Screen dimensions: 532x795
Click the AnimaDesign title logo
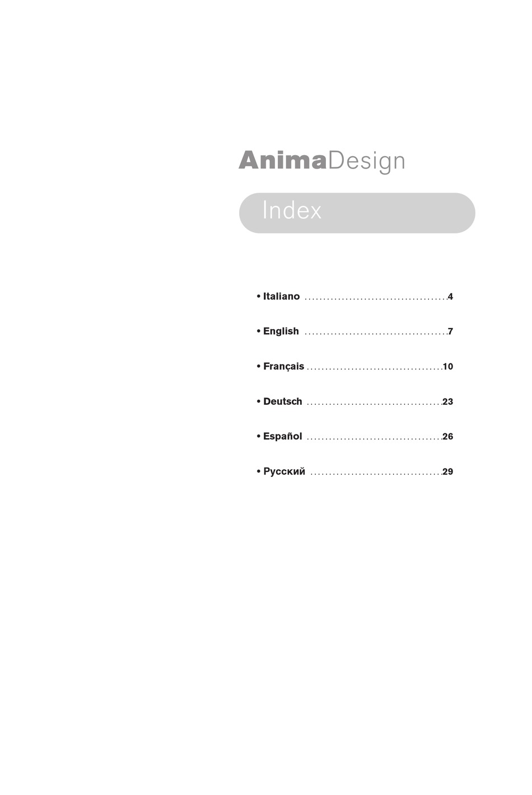pyautogui.click(x=322, y=161)
